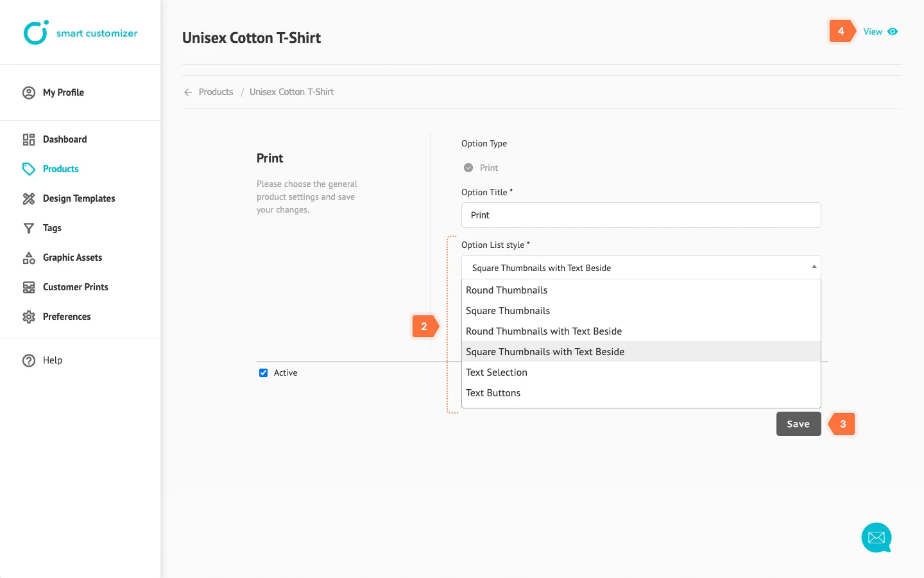Click the Option Title label
The height and width of the screenshot is (578, 924).
[487, 192]
